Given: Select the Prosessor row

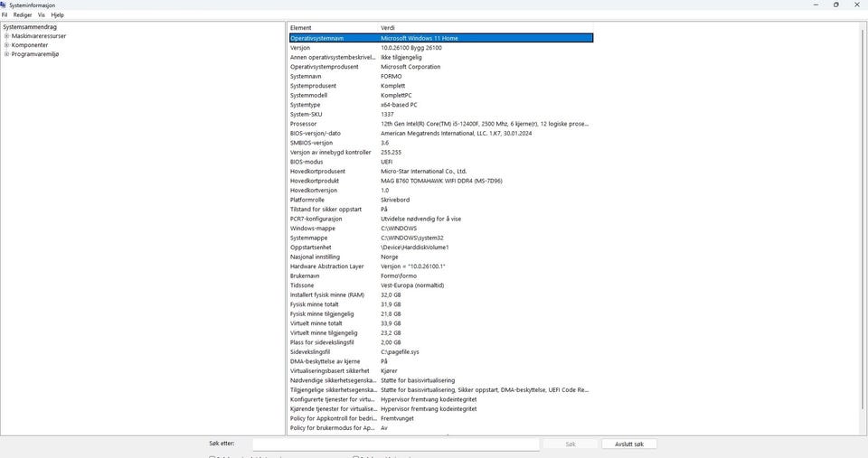Looking at the screenshot, I should [x=440, y=124].
